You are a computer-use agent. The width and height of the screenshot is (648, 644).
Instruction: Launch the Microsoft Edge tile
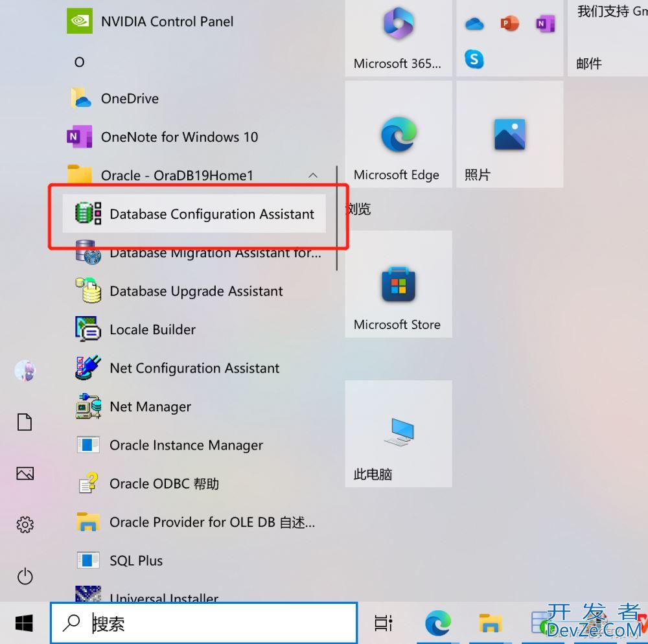pos(399,134)
